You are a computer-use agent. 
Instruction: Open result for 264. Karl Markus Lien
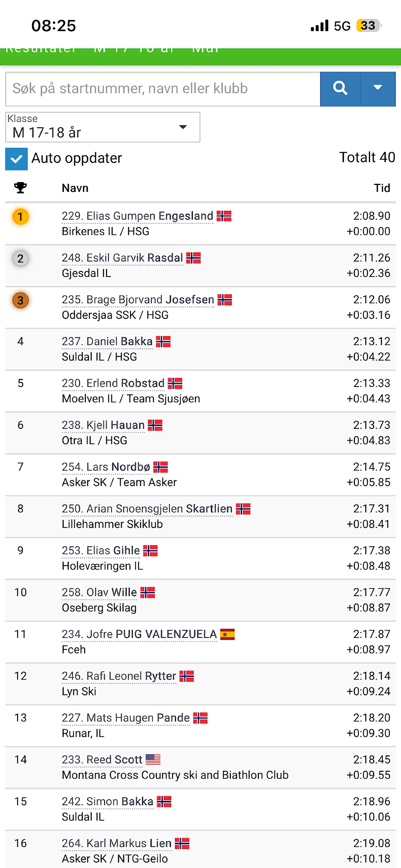pyautogui.click(x=117, y=843)
